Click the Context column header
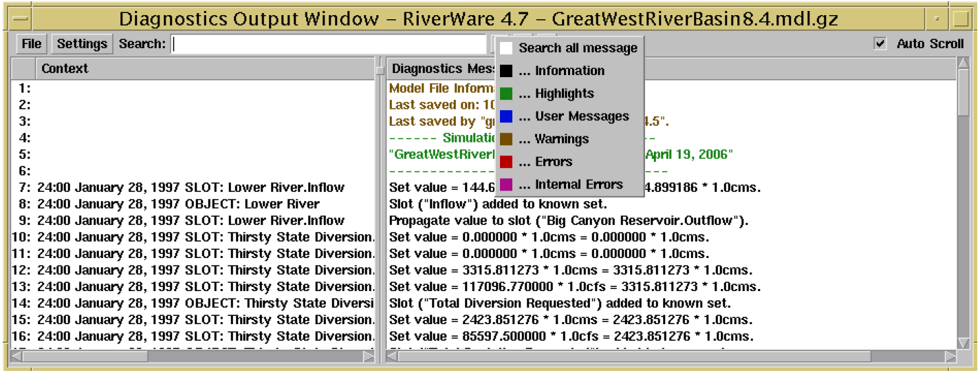This screenshot has width=980, height=373. [65, 68]
